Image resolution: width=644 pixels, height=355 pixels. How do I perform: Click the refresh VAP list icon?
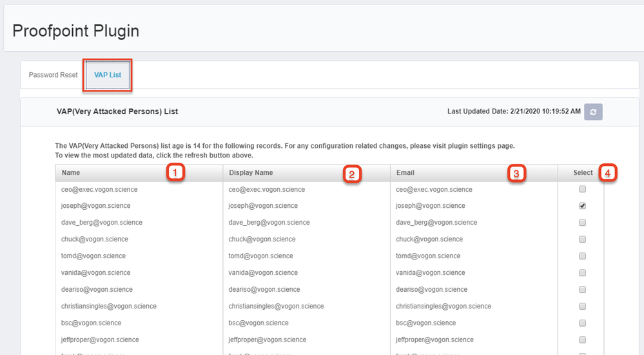593,112
